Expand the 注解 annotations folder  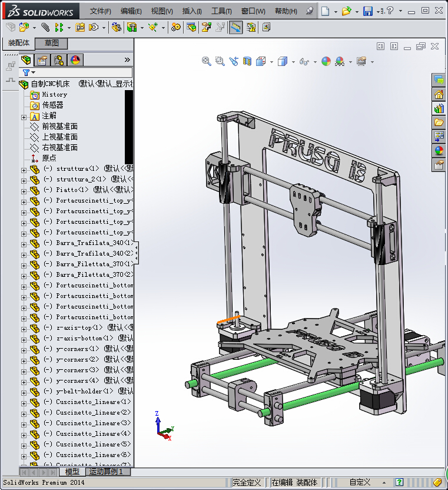24,118
